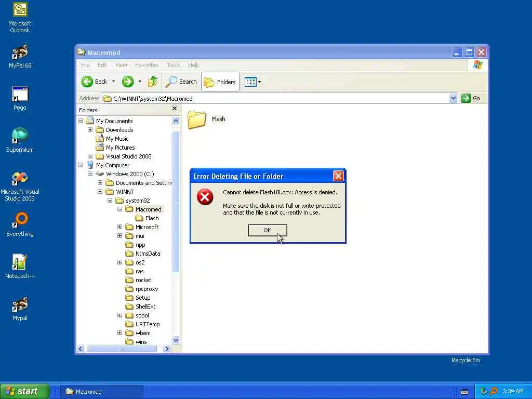Collapse the My Computer tree node
The image size is (532, 399).
point(81,165)
